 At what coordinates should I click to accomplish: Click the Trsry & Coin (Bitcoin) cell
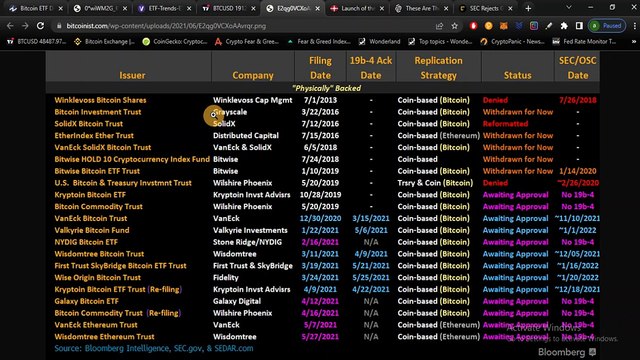coord(435,183)
